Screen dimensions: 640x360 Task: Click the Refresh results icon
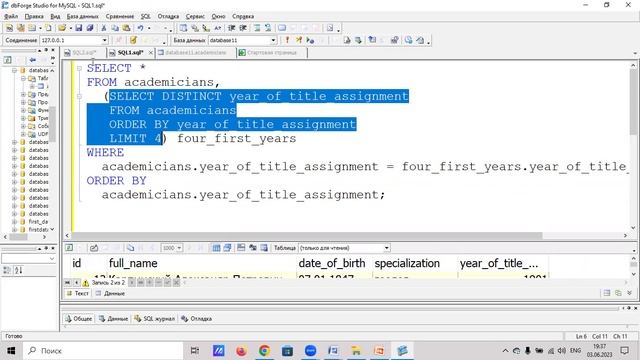pyautogui.click(x=69, y=248)
